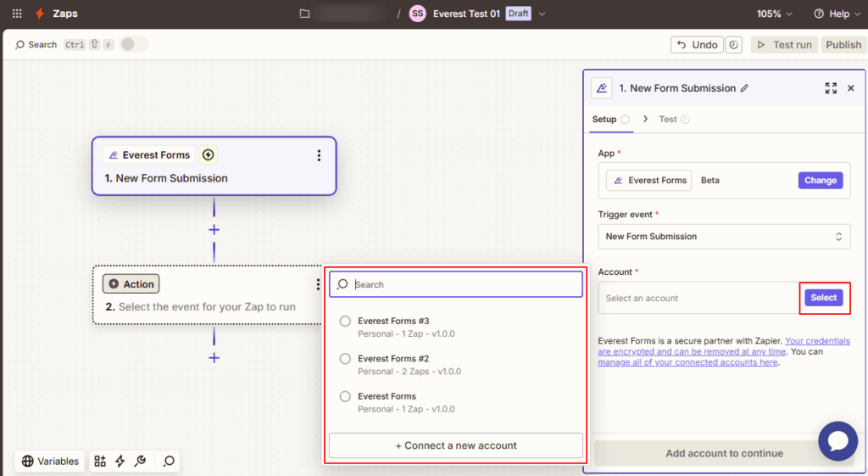Open the apps grid menu icon
Image resolution: width=868 pixels, height=476 pixels.
coord(17,14)
